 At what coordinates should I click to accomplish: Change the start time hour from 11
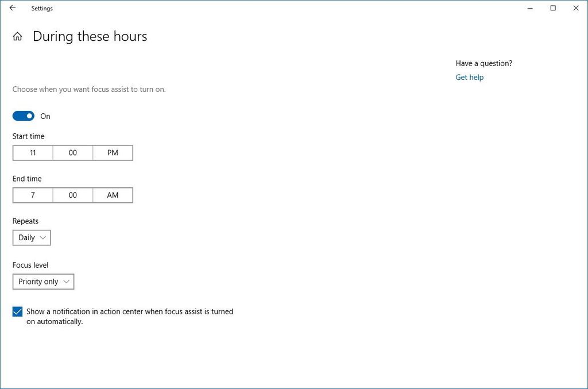[x=32, y=152]
